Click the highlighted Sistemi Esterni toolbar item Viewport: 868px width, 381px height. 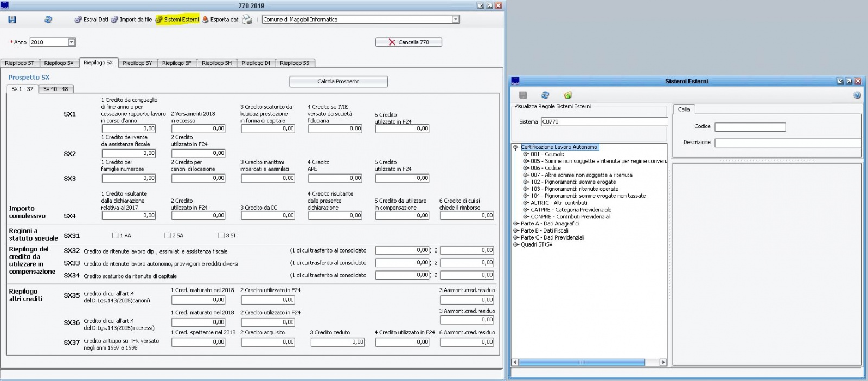[177, 20]
